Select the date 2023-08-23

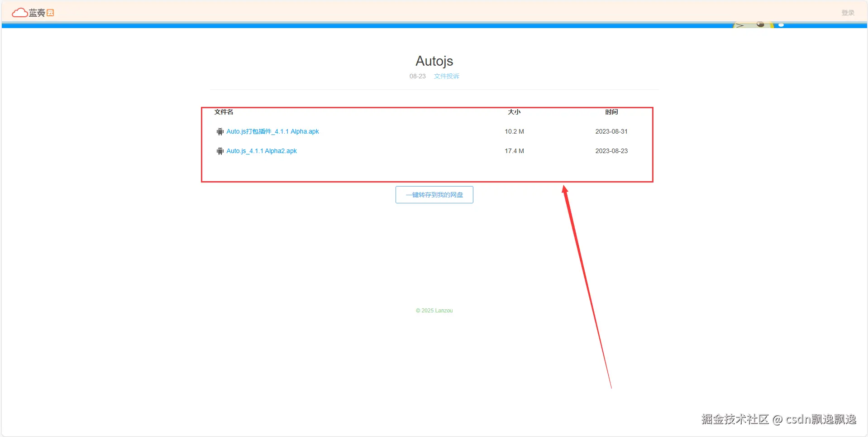point(611,151)
